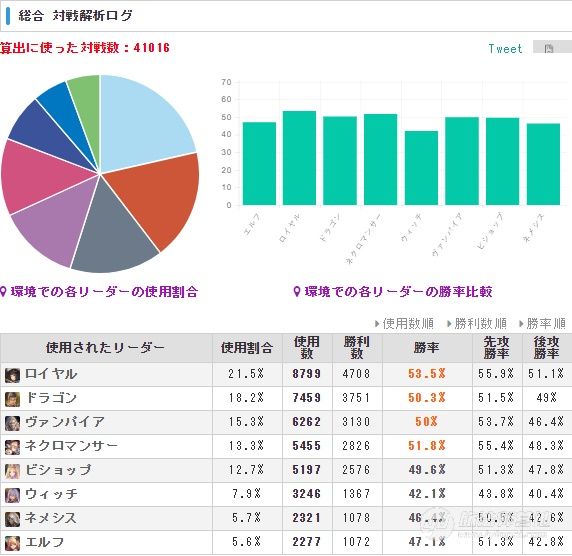Click the copy icon next to Tweet

pyautogui.click(x=549, y=48)
